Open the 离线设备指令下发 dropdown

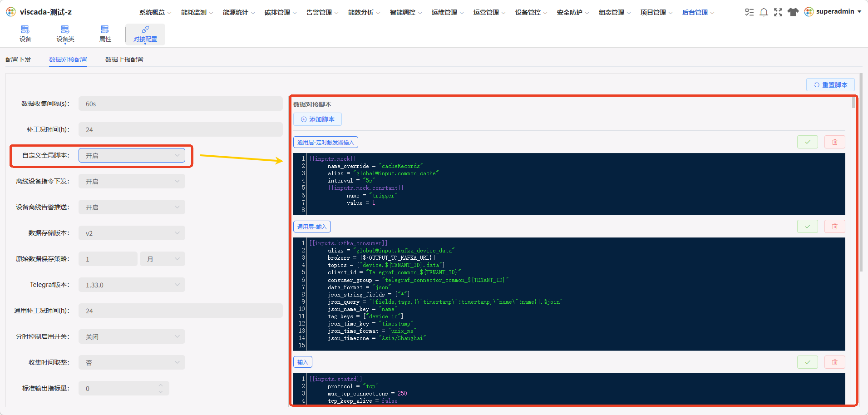coord(132,181)
